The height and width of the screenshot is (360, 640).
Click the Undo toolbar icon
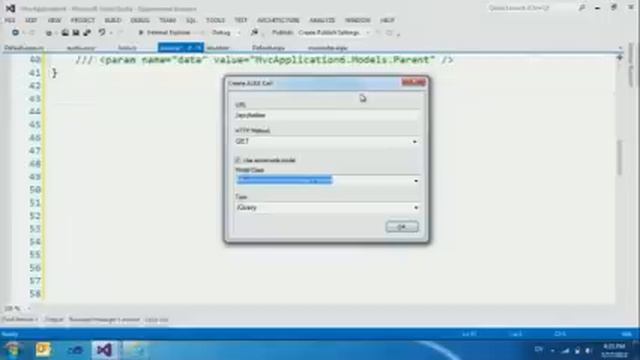[x=102, y=33]
